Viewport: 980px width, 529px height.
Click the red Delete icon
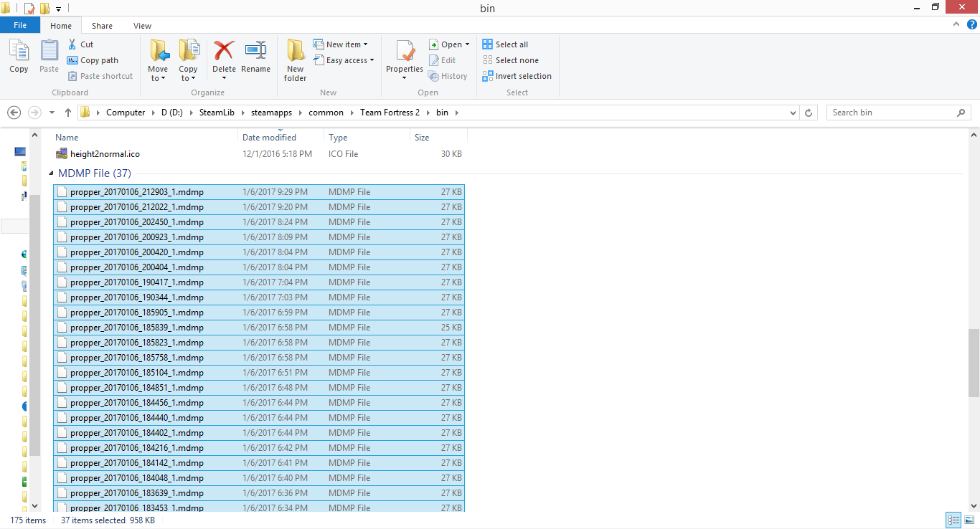pos(224,51)
